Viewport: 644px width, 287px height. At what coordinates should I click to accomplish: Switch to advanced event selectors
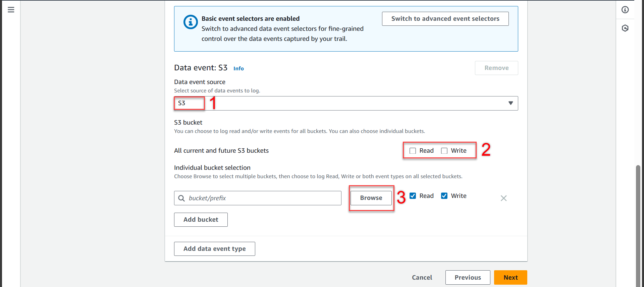point(445,19)
